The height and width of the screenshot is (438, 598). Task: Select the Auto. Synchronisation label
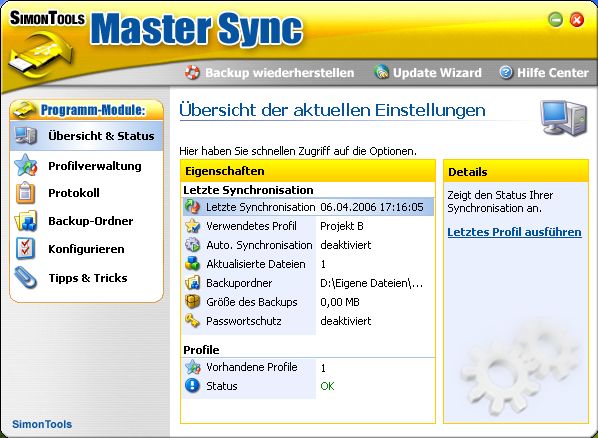coord(259,245)
